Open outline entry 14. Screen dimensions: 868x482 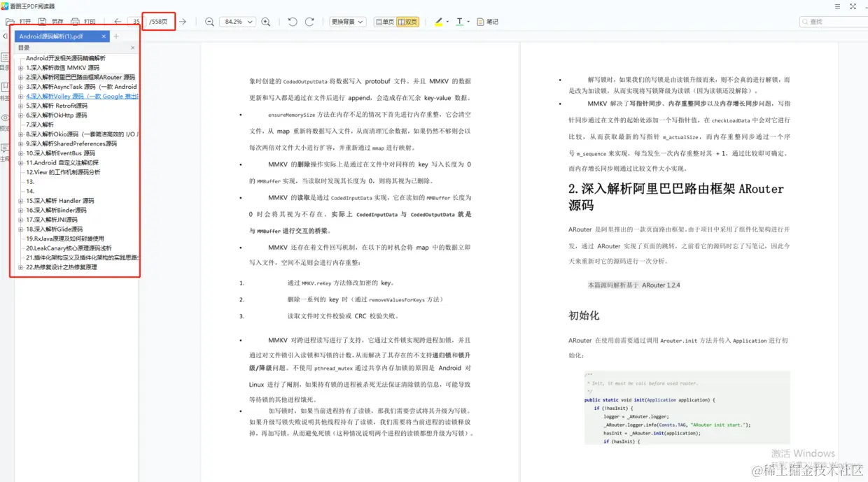pos(30,191)
